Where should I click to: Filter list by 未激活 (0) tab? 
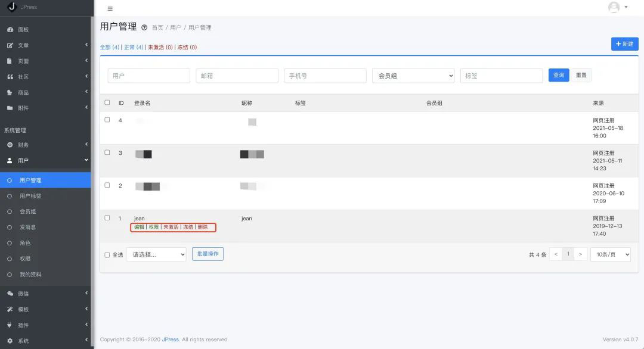point(160,47)
